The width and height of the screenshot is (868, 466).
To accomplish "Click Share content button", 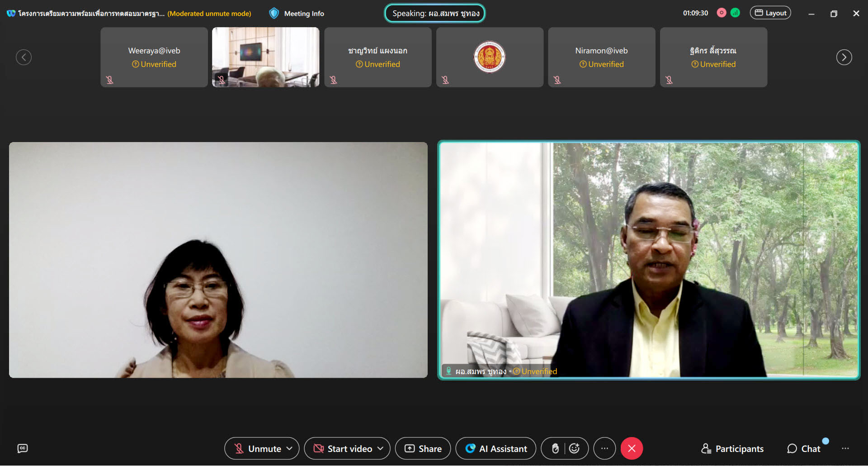I will pyautogui.click(x=423, y=448).
